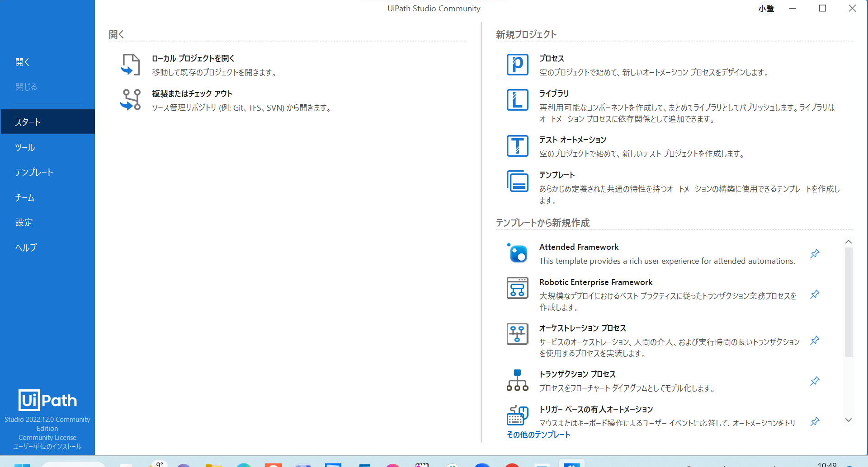The image size is (868, 467).
Task: Select the オーケストレーション プロセス icon
Action: click(x=517, y=334)
